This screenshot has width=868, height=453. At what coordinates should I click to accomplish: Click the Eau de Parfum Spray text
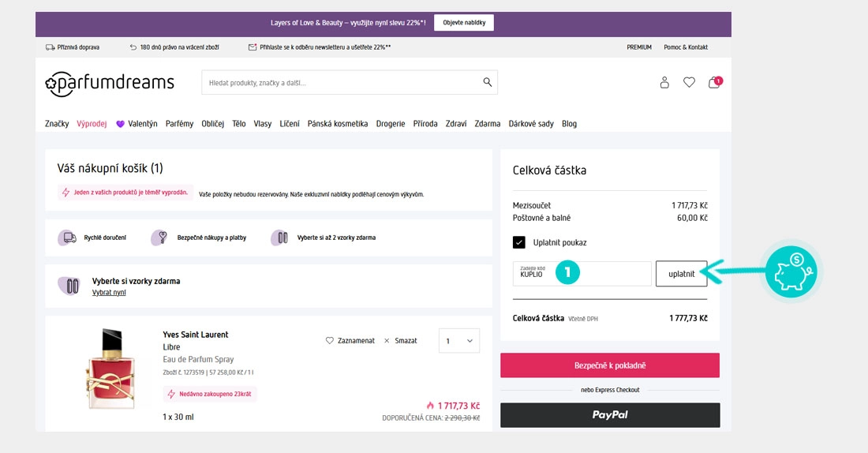pos(198,359)
